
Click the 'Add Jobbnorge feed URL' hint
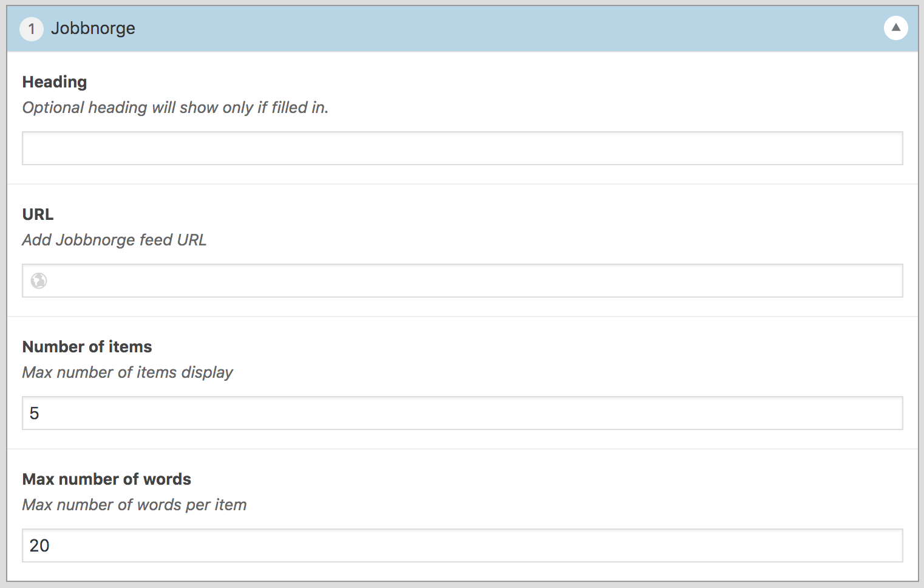click(115, 240)
